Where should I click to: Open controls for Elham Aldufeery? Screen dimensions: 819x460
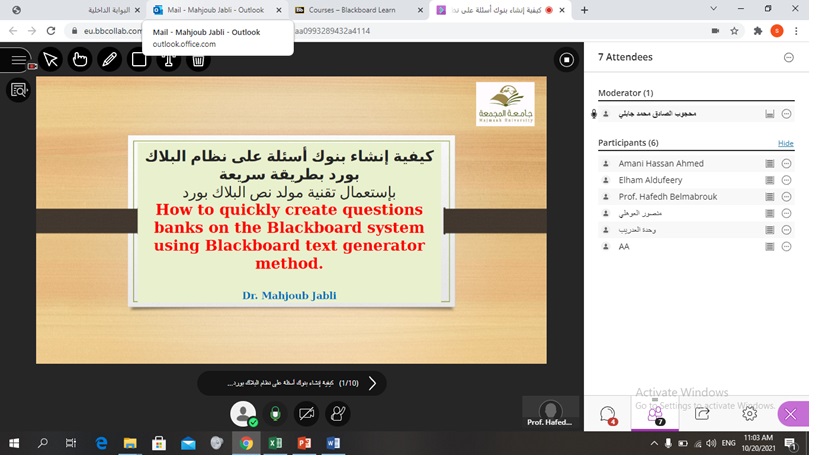coord(786,180)
